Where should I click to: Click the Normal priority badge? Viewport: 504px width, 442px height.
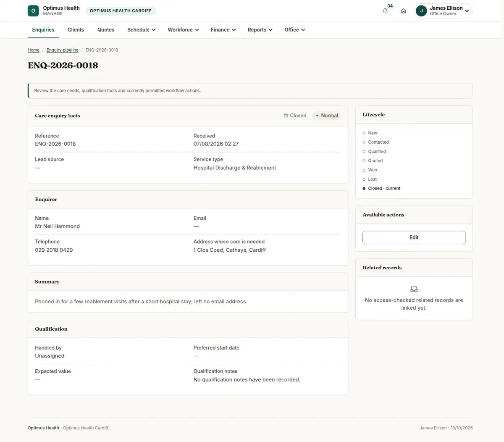(327, 116)
